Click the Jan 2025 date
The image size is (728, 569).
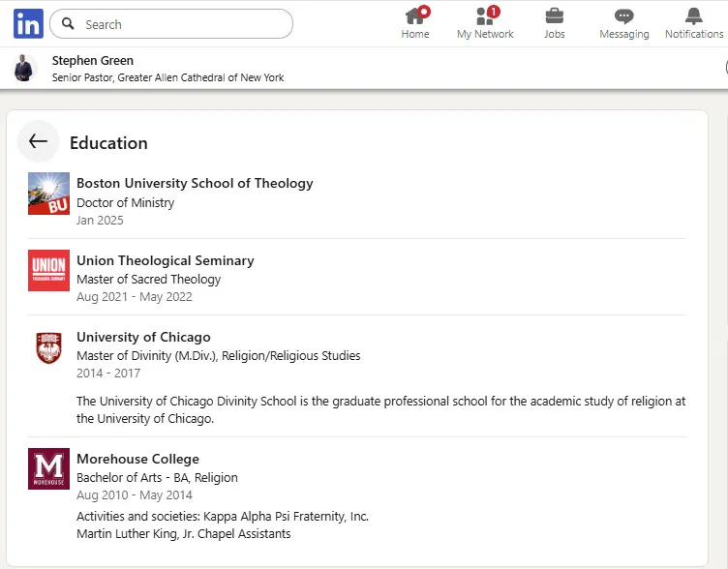[x=100, y=220]
